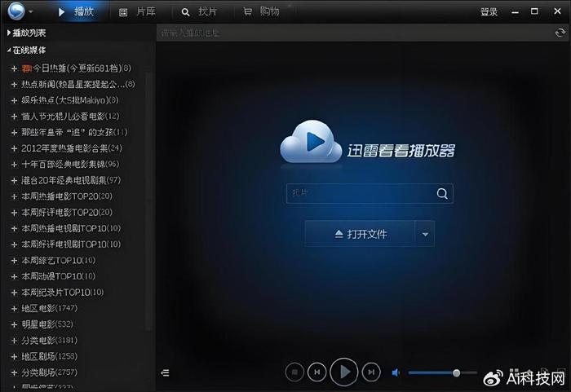
Task: Select 本周动漫TOP10 row
Action: [x=58, y=276]
